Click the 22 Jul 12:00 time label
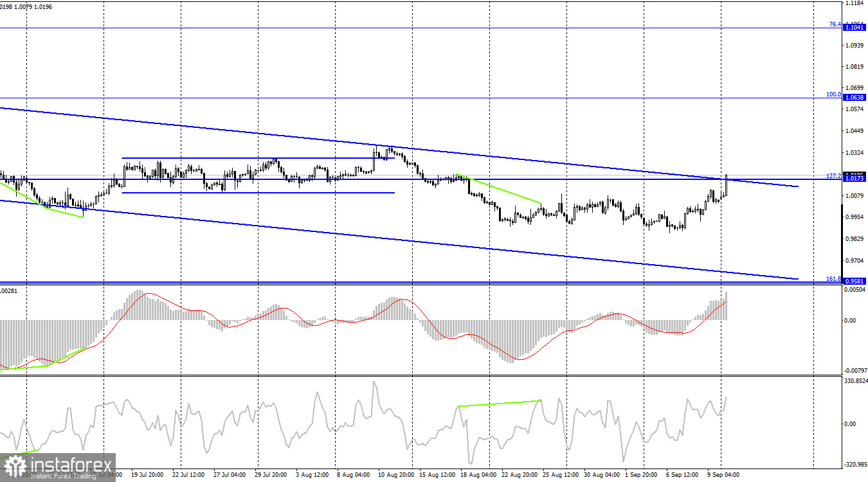Image resolution: width=868 pixels, height=482 pixels. [x=188, y=476]
